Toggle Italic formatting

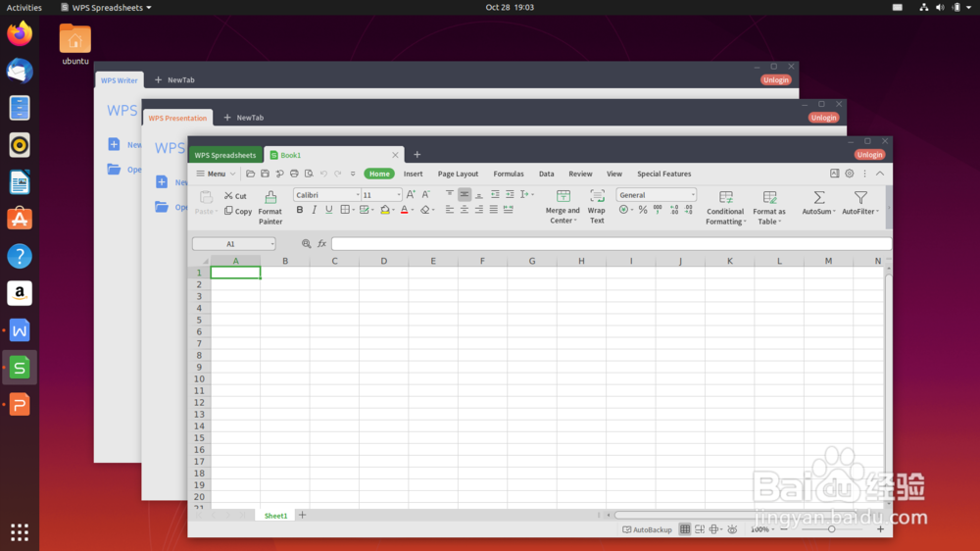click(x=315, y=210)
